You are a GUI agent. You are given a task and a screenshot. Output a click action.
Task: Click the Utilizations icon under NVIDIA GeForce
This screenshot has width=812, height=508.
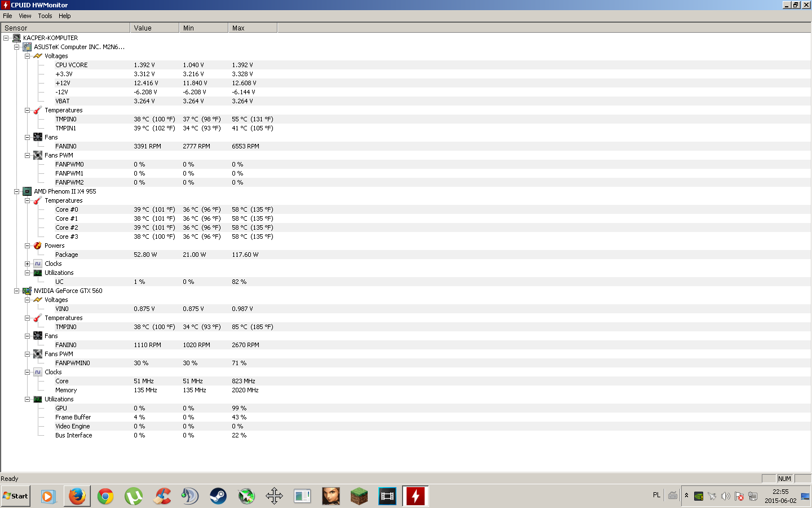click(x=38, y=399)
